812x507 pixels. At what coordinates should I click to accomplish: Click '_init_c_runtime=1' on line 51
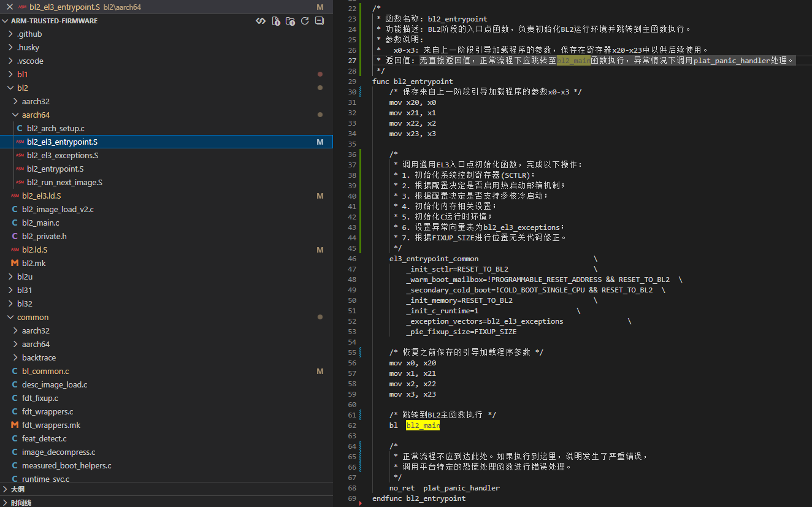tap(442, 311)
